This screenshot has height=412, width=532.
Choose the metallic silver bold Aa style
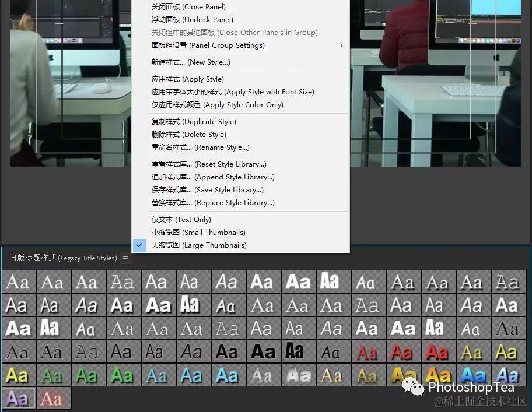coord(299,375)
